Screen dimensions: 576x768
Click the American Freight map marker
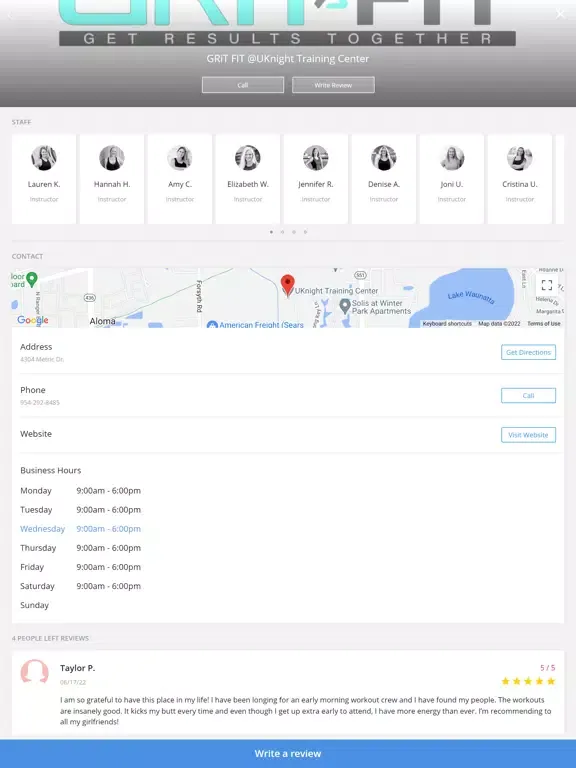click(x=212, y=324)
